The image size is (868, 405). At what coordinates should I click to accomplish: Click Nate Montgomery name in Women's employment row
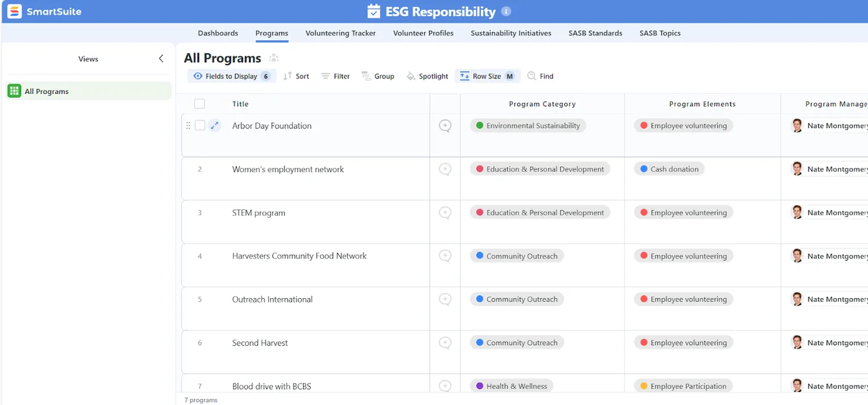pos(838,169)
